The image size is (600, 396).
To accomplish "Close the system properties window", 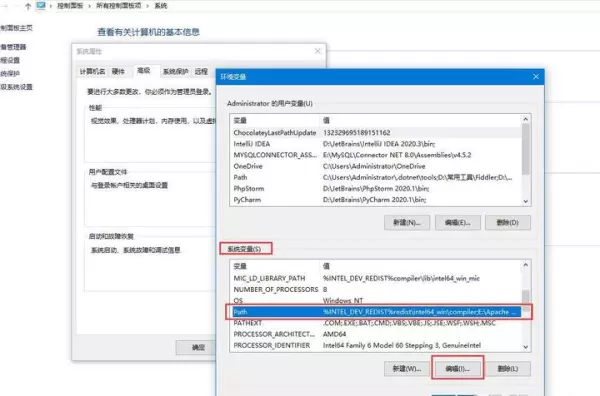I will point(318,51).
